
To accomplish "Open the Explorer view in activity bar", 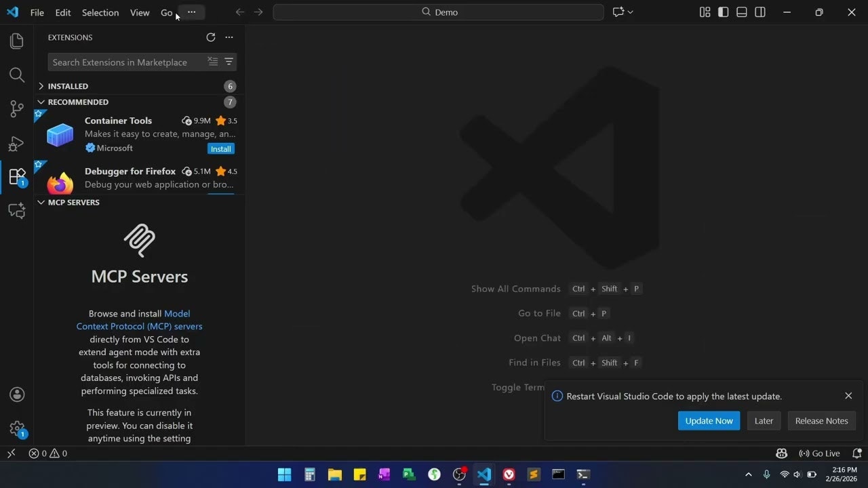I will coord(17,41).
